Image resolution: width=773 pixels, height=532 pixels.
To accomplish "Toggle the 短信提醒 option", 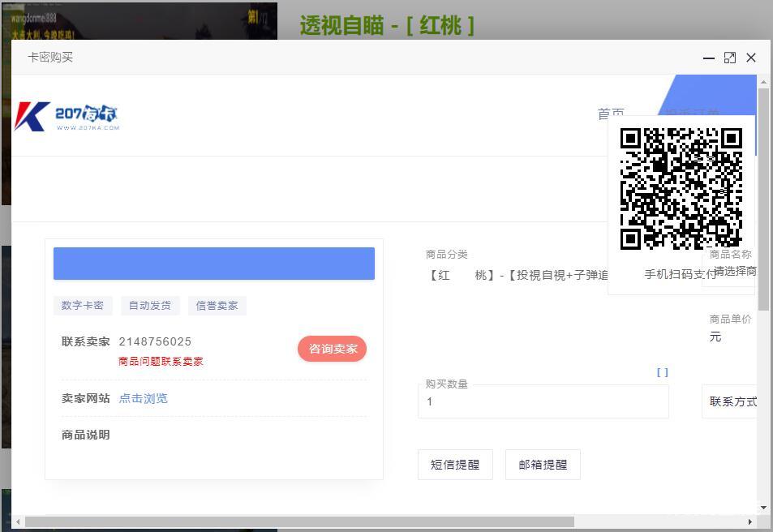I will coord(455,465).
